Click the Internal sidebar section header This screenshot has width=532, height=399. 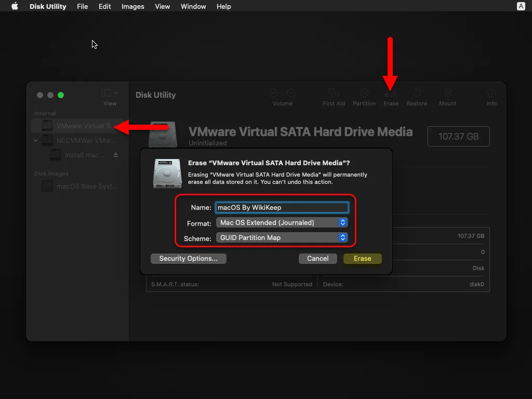coord(45,113)
